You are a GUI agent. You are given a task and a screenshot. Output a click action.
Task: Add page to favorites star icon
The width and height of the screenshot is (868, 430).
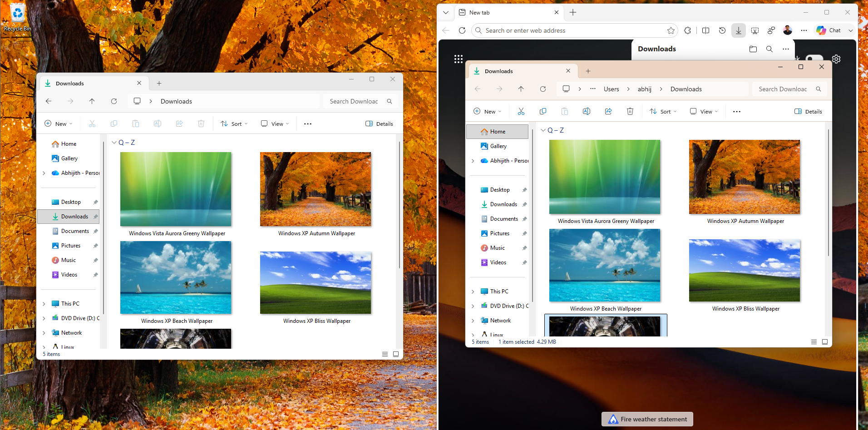671,30
